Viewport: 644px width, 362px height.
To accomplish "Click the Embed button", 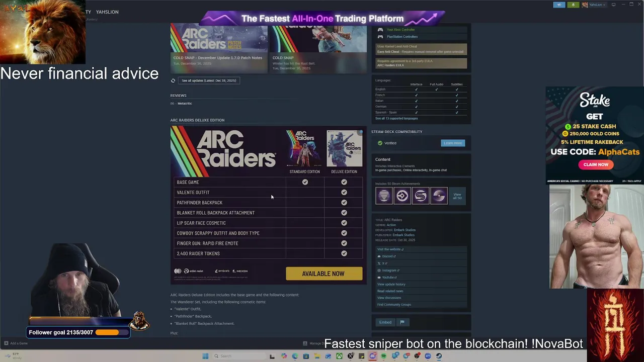I will (x=385, y=322).
